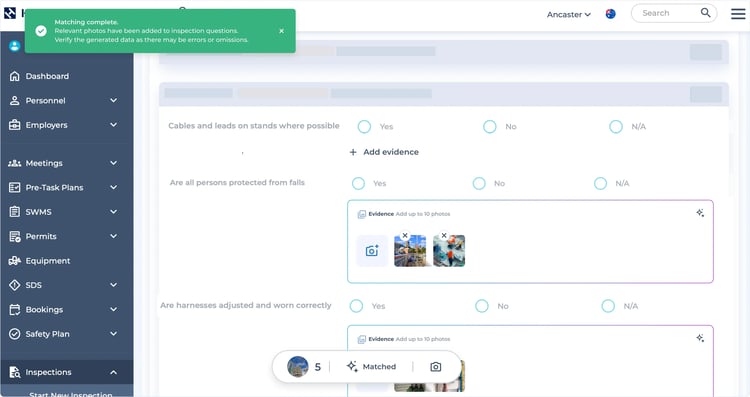Open Equipment in sidebar
The height and width of the screenshot is (397, 750).
pos(48,261)
